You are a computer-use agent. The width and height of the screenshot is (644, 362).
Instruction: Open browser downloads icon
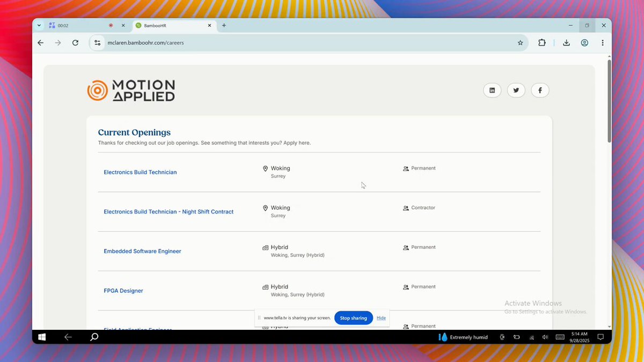[566, 43]
